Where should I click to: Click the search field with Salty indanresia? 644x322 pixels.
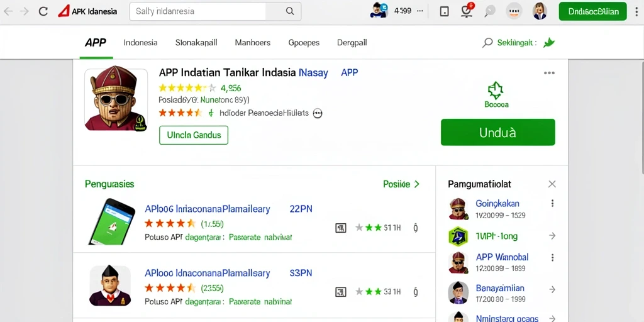[197, 11]
